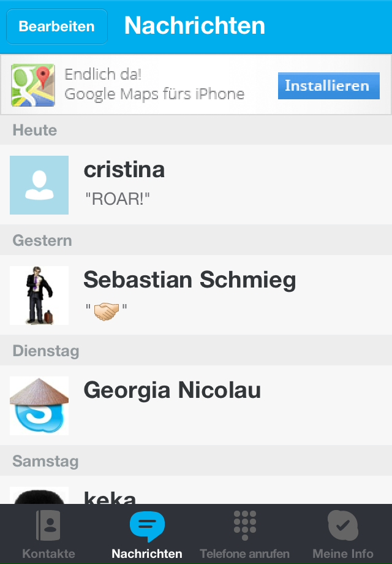Open Georgia Nicolau's name in the chat list
Image resolution: width=392 pixels, height=564 pixels.
172,391
